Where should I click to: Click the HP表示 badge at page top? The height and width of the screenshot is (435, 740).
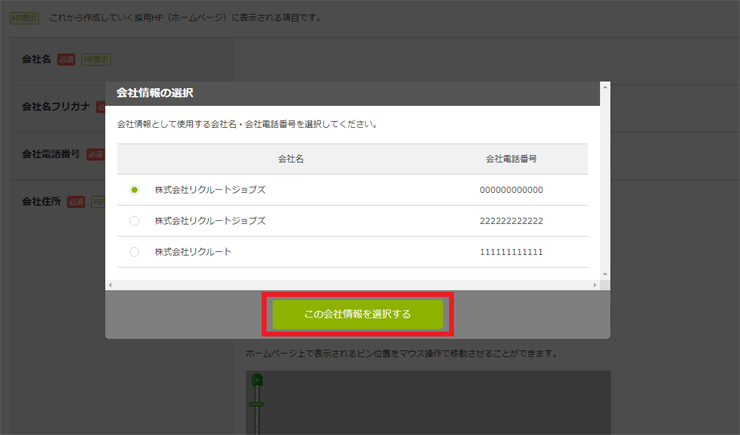tap(24, 19)
